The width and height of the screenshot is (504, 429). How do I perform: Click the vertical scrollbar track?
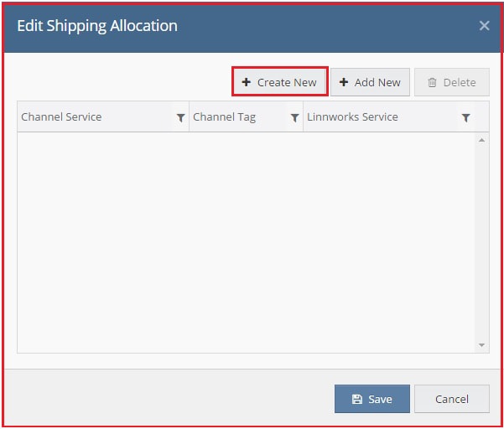click(481, 242)
